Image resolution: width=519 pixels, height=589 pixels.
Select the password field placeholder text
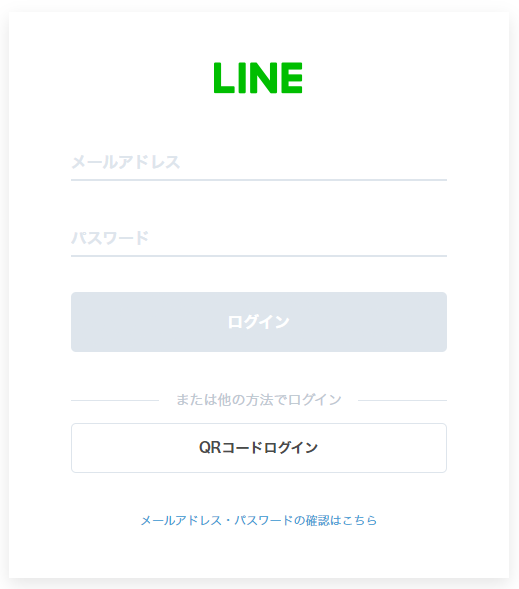pos(110,238)
